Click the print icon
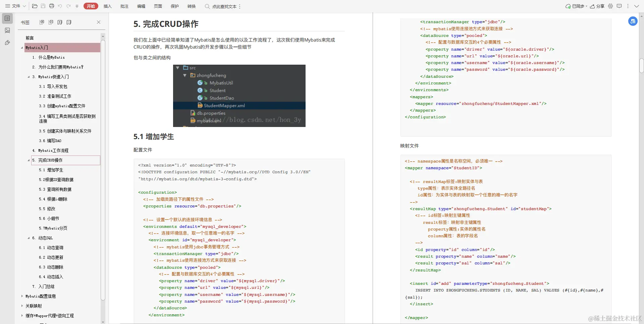 coord(52,6)
